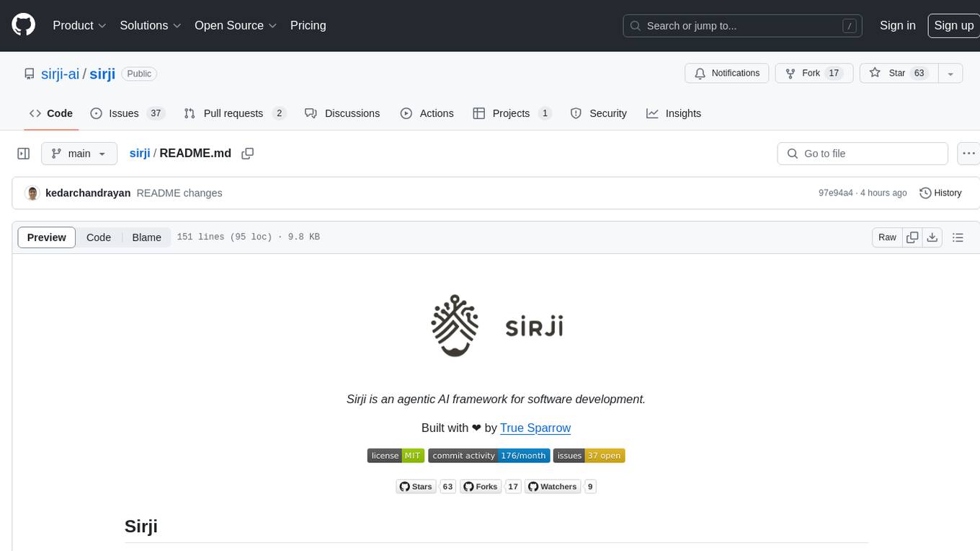This screenshot has width=980, height=551.
Task: Open the GitHub homepage logo
Action: (23, 25)
